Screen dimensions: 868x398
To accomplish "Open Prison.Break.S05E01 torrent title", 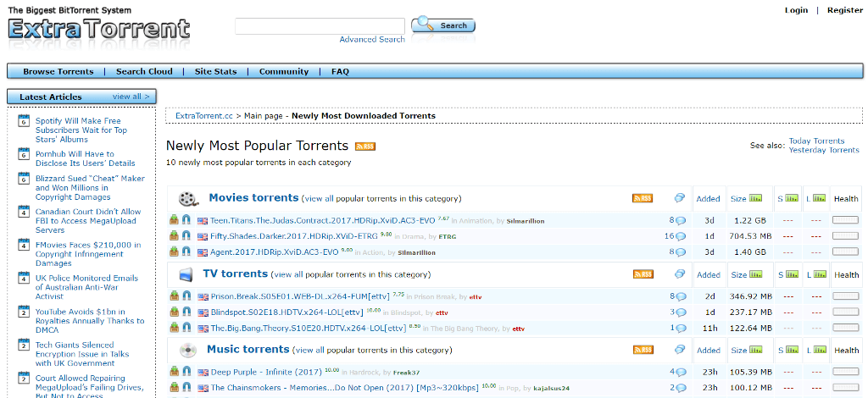I will click(x=300, y=296).
